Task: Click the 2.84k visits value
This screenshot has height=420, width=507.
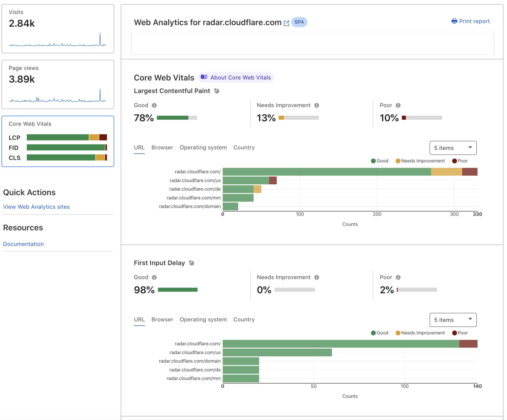Action: point(22,23)
